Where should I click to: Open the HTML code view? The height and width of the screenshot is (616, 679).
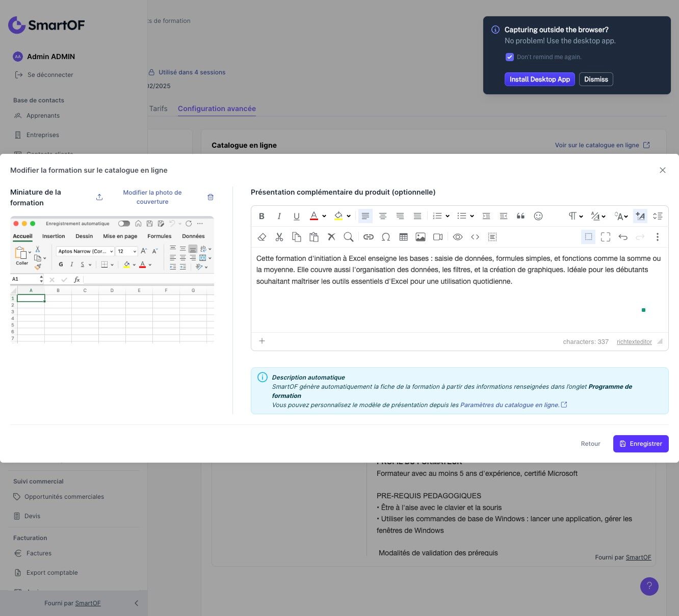pyautogui.click(x=475, y=237)
